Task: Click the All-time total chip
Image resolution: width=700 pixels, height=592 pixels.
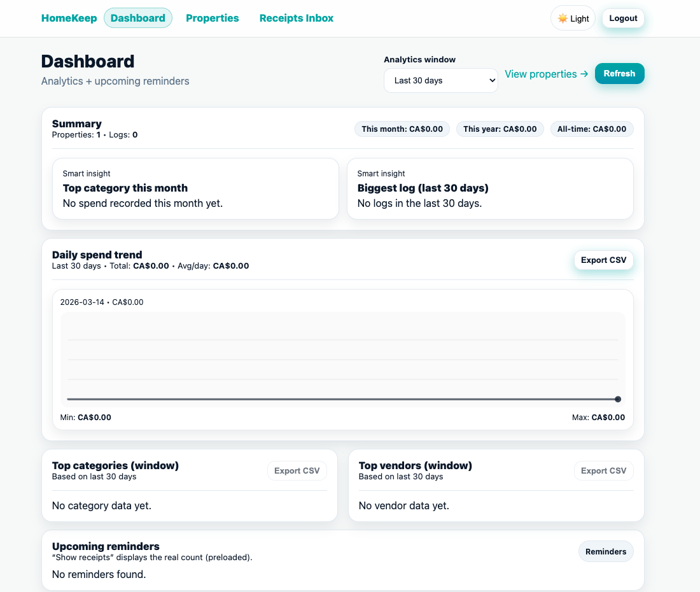Action: 592,129
